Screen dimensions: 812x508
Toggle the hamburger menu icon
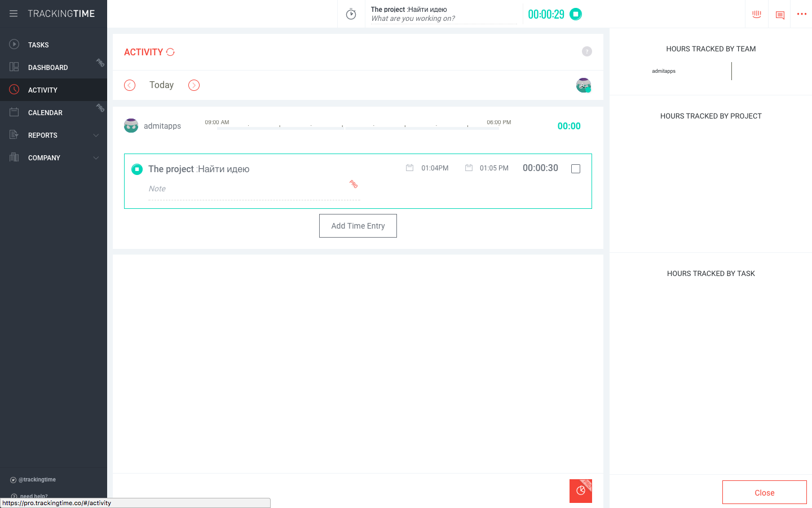[x=14, y=14]
